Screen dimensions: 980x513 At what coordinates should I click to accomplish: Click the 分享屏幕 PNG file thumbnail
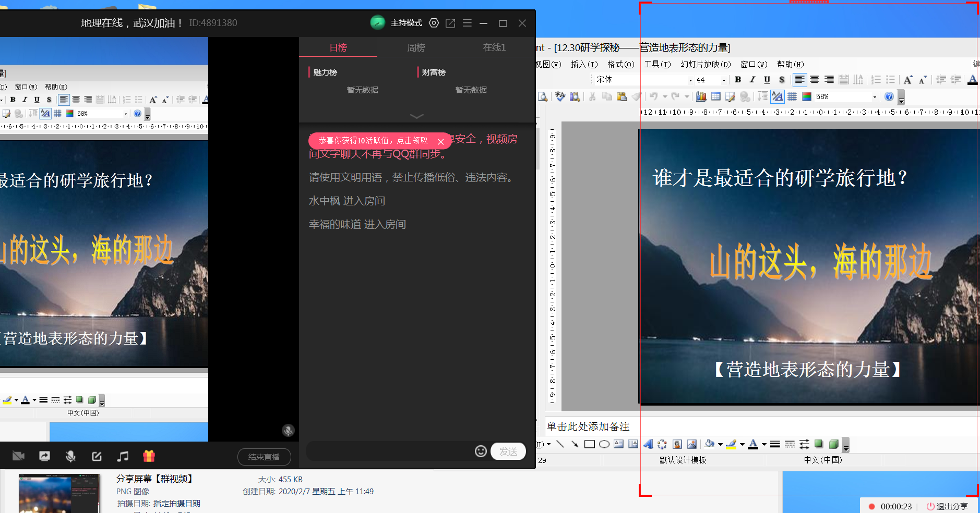pos(58,493)
